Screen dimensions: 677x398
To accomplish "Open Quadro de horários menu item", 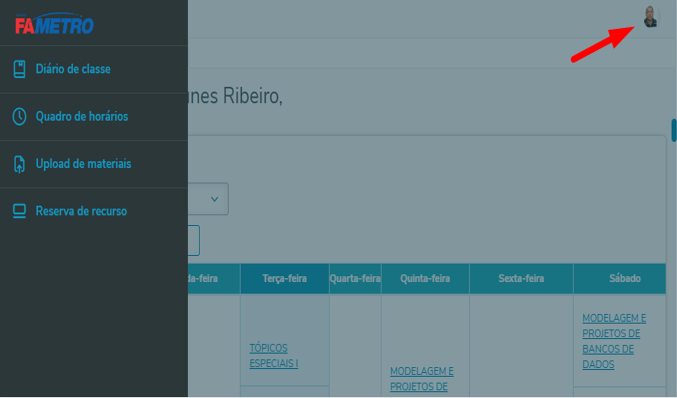I will [x=94, y=117].
